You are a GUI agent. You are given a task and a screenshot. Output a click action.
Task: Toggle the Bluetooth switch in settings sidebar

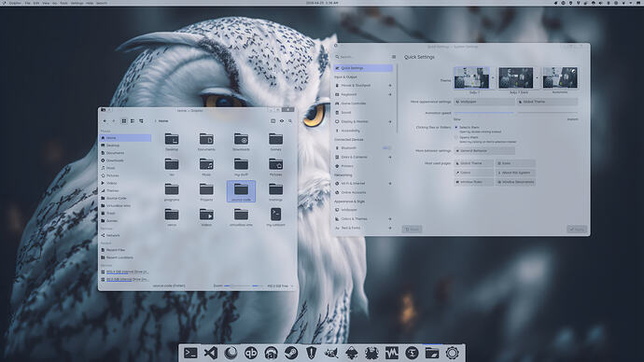pyautogui.click(x=386, y=147)
